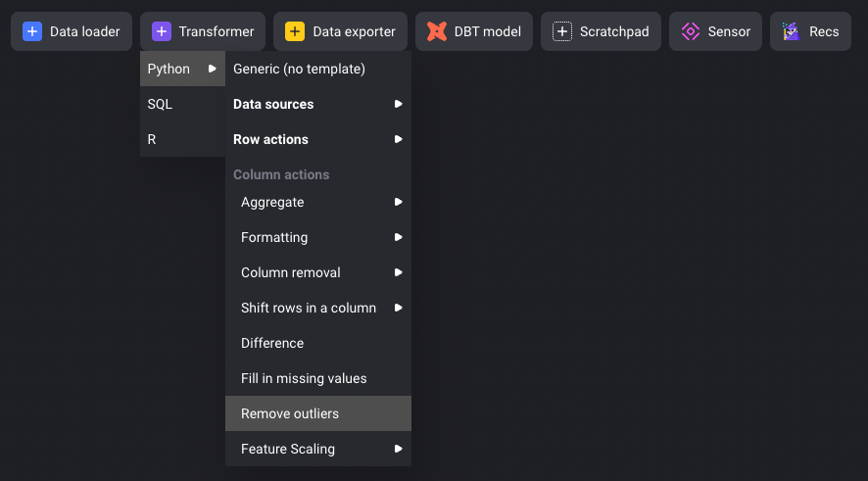868x481 pixels.
Task: Select Fill in missing values
Action: point(318,378)
